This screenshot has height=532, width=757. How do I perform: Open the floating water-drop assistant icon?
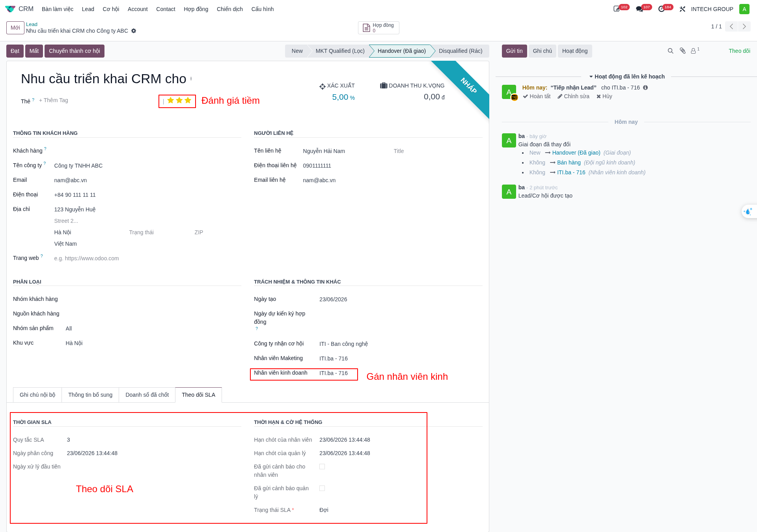pos(748,212)
